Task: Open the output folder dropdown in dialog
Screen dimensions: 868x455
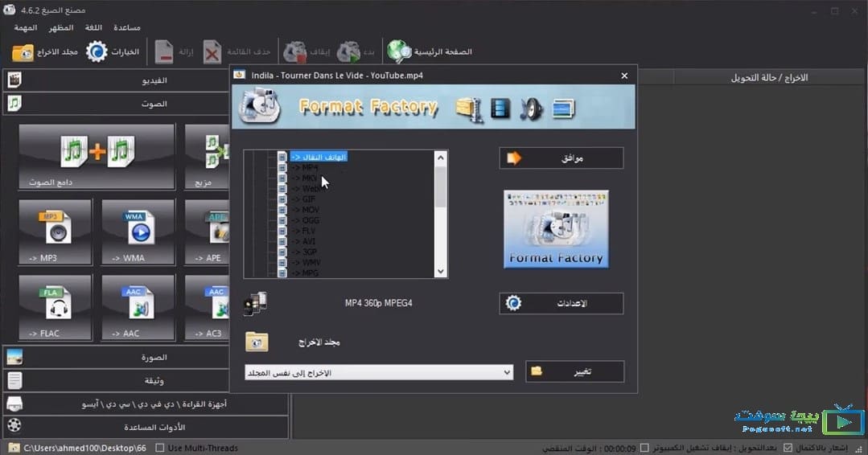Action: coord(379,373)
